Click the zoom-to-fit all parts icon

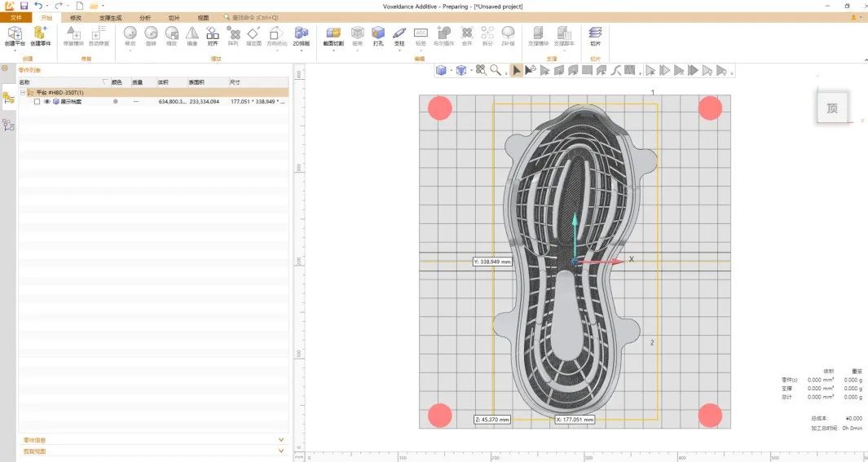481,70
